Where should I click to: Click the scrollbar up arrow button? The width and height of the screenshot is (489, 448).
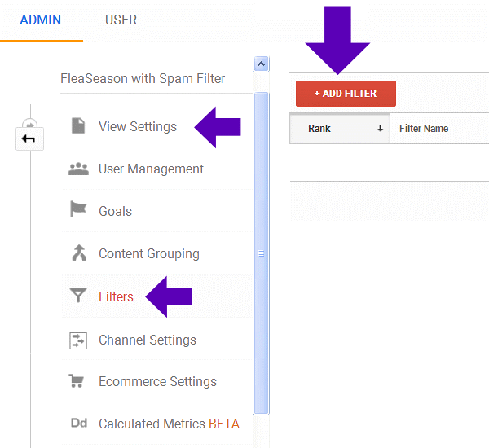click(x=262, y=64)
